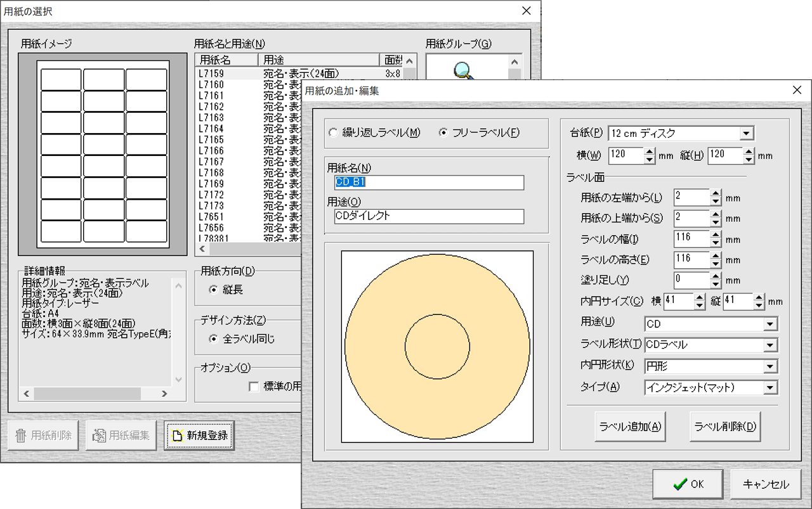Click the 用紙名 column header
The image size is (812, 509).
pyautogui.click(x=226, y=60)
